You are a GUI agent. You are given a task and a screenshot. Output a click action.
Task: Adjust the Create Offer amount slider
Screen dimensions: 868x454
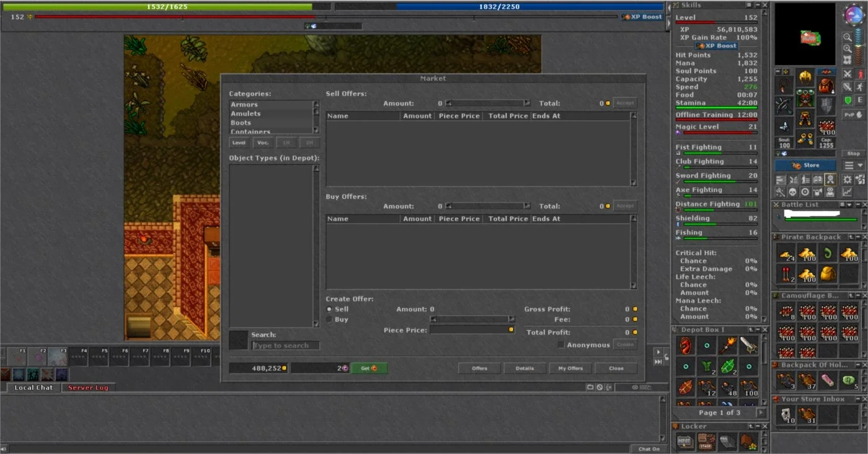(472, 320)
